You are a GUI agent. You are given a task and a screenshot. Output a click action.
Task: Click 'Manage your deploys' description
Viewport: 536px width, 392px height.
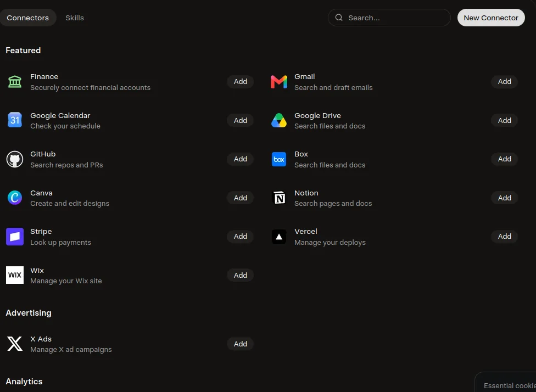330,242
